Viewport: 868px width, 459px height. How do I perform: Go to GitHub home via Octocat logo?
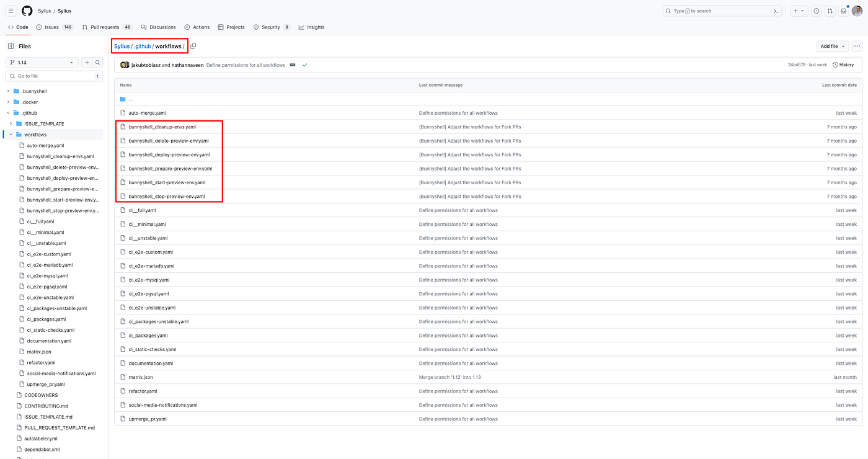[x=27, y=11]
